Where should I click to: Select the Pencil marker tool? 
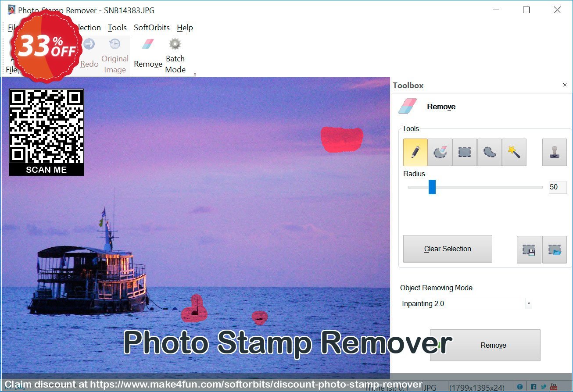[415, 152]
